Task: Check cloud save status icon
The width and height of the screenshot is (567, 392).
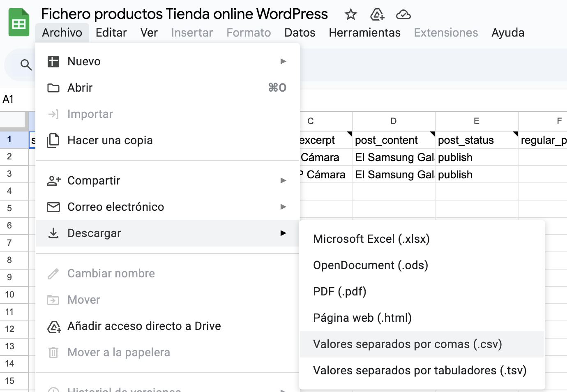Action: [403, 15]
